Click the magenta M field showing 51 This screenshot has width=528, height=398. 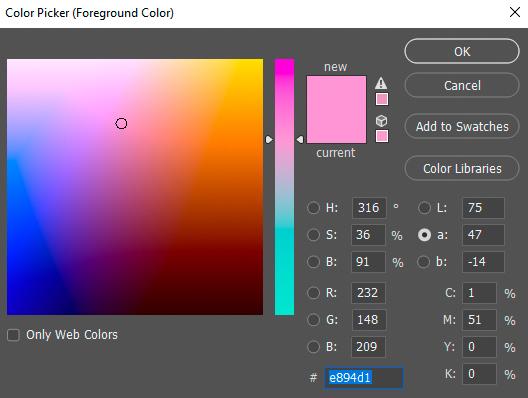(x=479, y=320)
